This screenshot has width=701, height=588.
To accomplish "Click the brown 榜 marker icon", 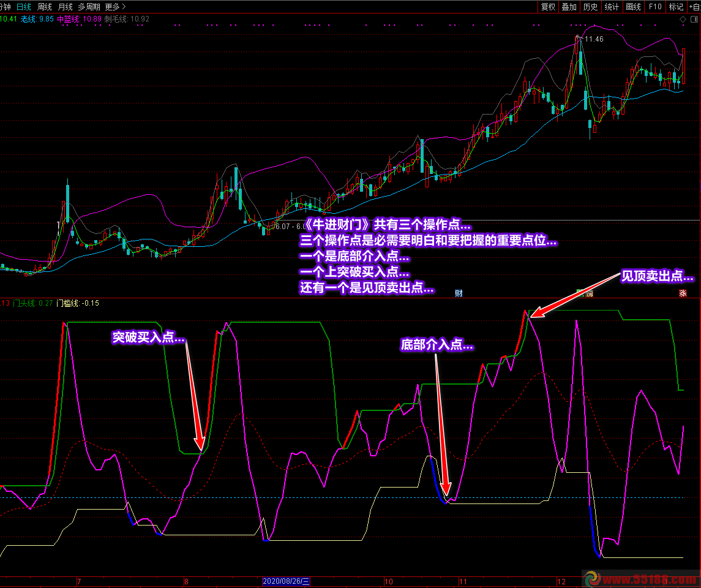I will click(x=590, y=293).
